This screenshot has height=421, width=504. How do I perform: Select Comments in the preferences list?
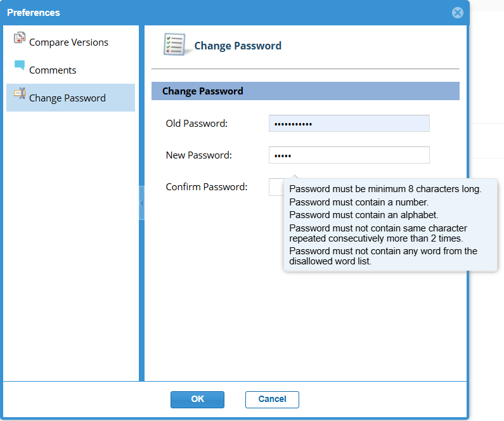point(53,70)
